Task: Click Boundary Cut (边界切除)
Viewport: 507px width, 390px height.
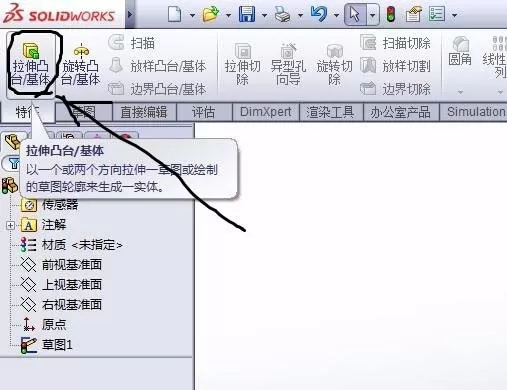Action: [x=396, y=89]
